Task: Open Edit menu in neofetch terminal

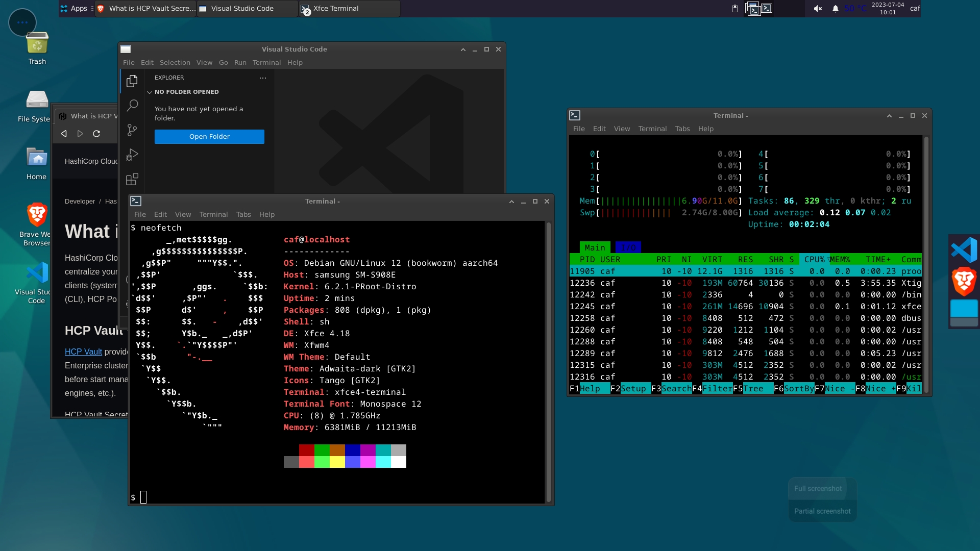Action: [160, 215]
